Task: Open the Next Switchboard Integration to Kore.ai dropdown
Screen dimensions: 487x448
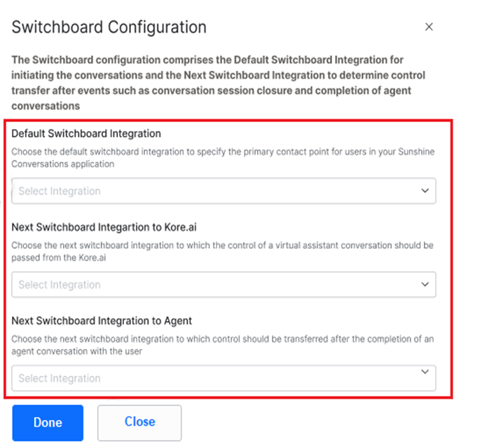Action: (x=224, y=285)
